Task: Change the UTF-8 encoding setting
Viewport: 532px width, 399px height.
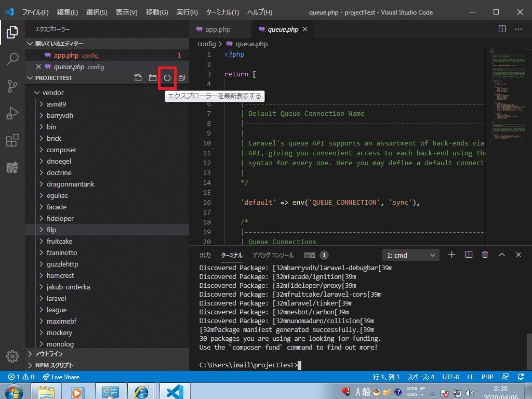Action: pyautogui.click(x=450, y=377)
